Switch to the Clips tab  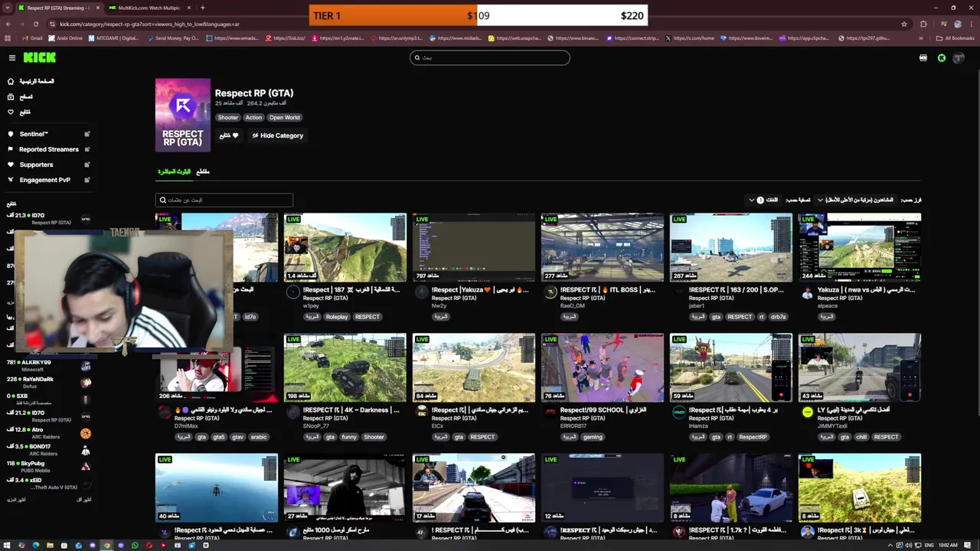[x=203, y=171]
